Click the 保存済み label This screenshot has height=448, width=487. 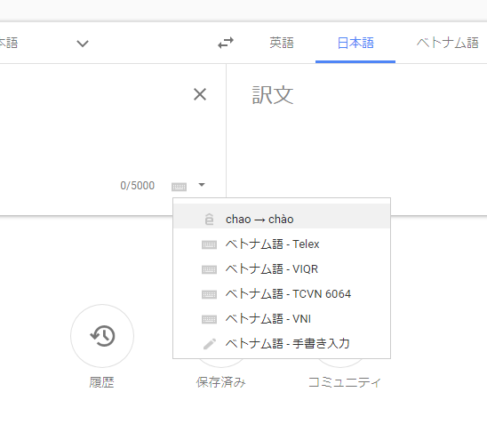point(220,382)
